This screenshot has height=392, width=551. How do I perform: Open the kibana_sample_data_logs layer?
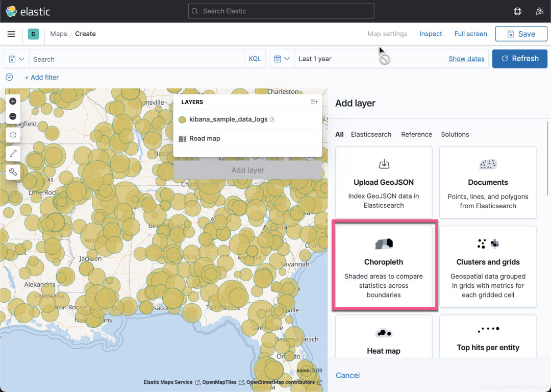click(229, 119)
